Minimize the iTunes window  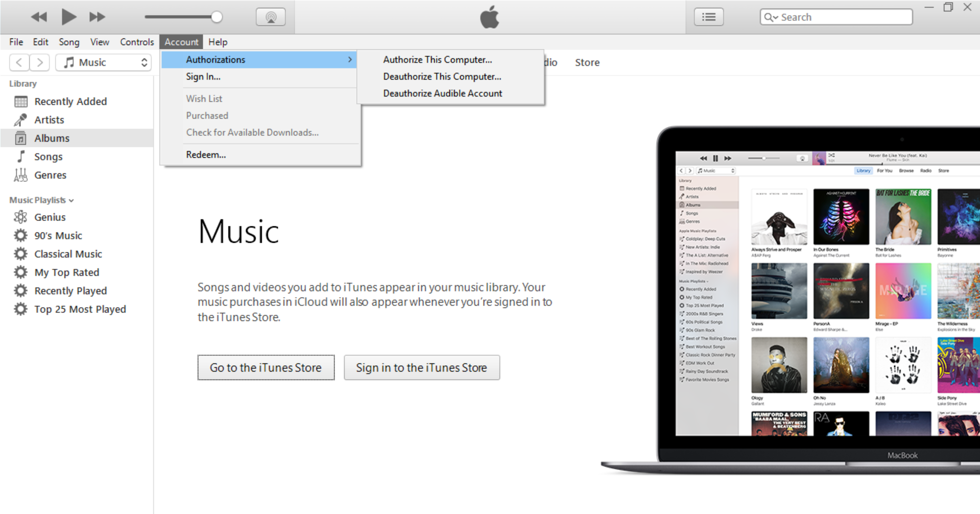point(929,7)
